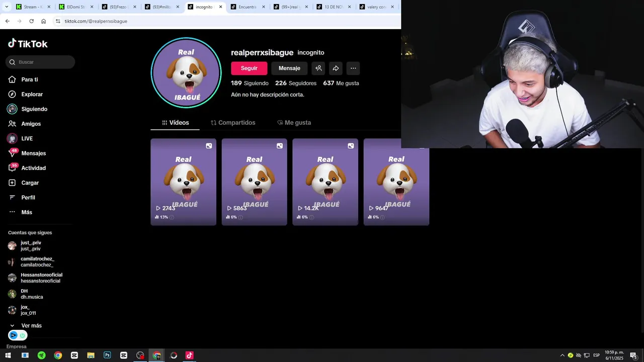This screenshot has height=362, width=644.
Task: Click the photo icon on the 5863 video
Action: [x=280, y=146]
